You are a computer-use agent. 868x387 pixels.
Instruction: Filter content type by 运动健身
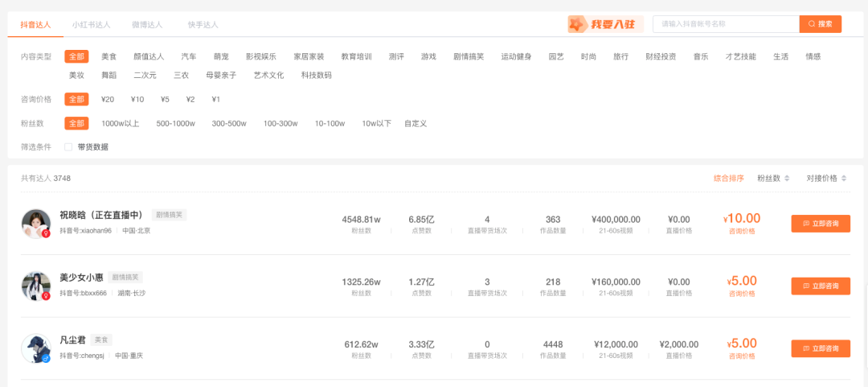click(x=517, y=56)
